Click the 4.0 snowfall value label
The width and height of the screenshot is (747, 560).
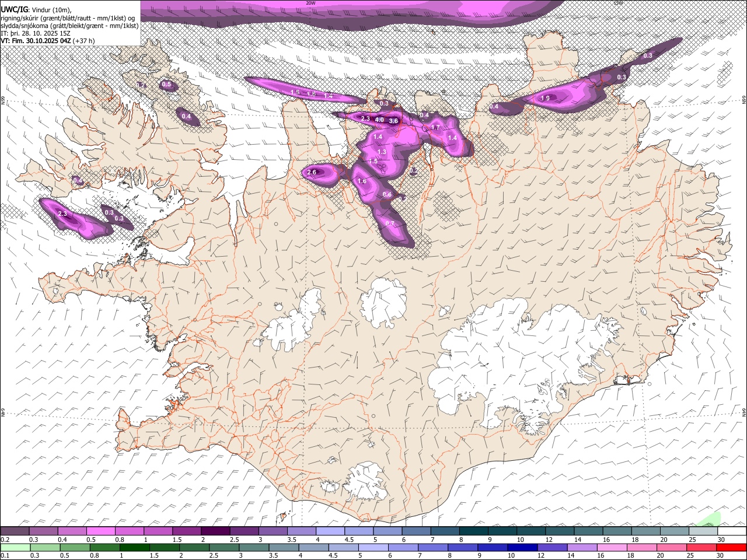click(x=379, y=120)
